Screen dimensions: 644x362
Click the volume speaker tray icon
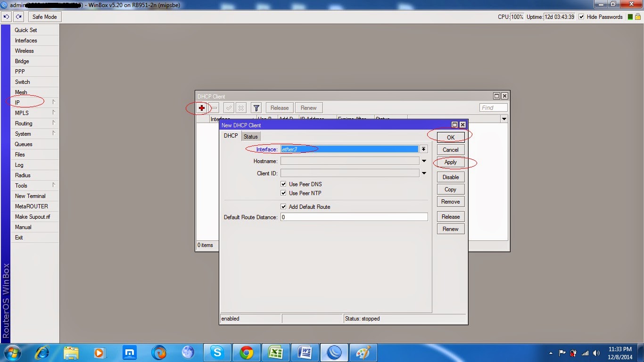pos(596,353)
